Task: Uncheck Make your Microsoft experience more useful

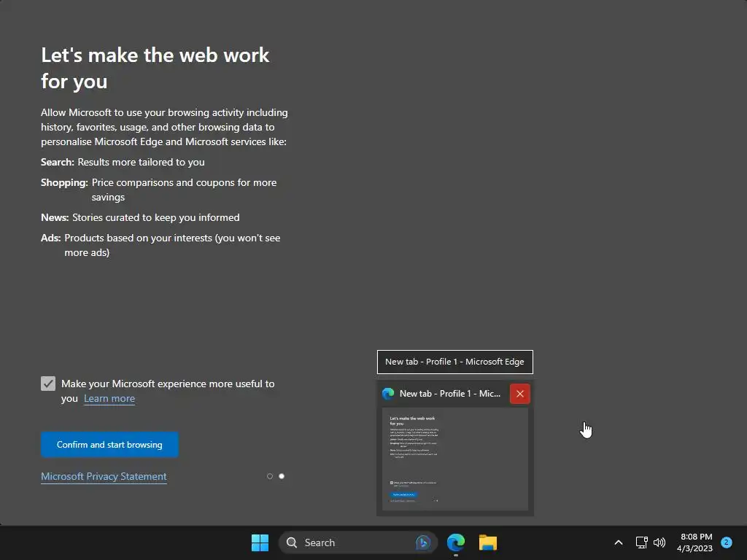Action: tap(48, 384)
